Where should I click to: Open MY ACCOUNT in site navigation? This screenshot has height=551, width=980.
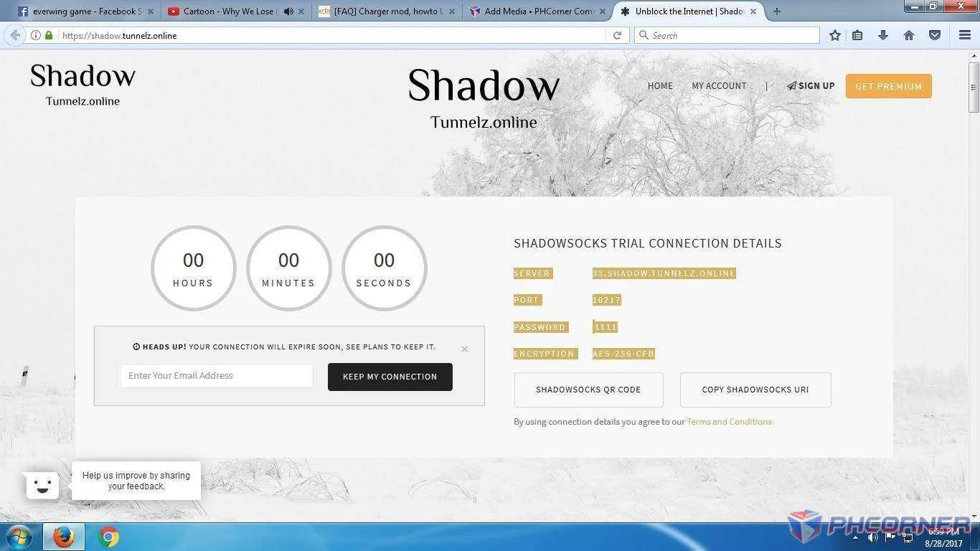(x=719, y=86)
